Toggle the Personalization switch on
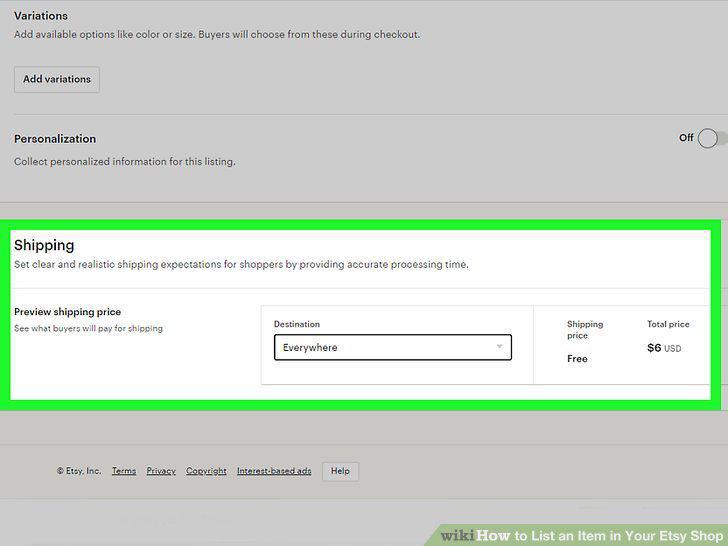 click(x=711, y=138)
